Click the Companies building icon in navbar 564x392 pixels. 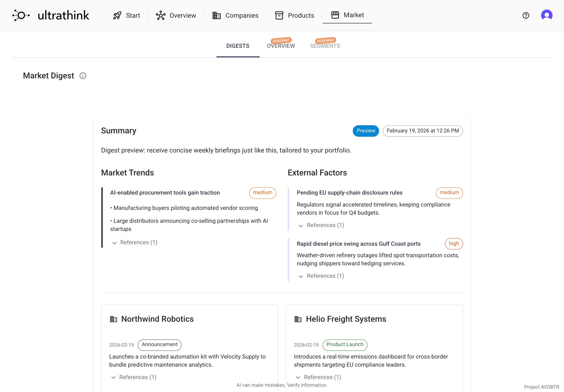pyautogui.click(x=216, y=16)
